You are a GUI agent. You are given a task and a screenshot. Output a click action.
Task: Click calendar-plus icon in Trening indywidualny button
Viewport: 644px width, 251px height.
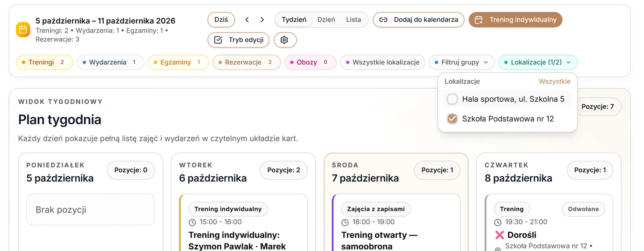click(479, 20)
